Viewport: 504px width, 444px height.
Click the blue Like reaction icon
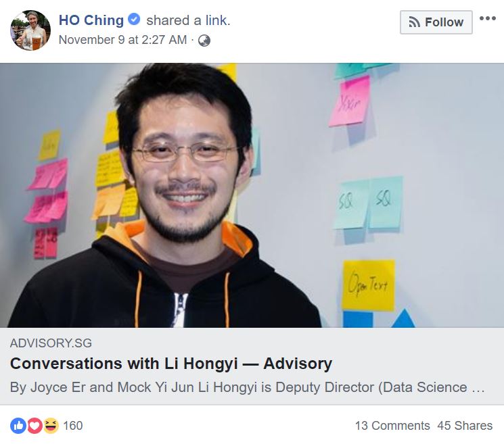18,426
